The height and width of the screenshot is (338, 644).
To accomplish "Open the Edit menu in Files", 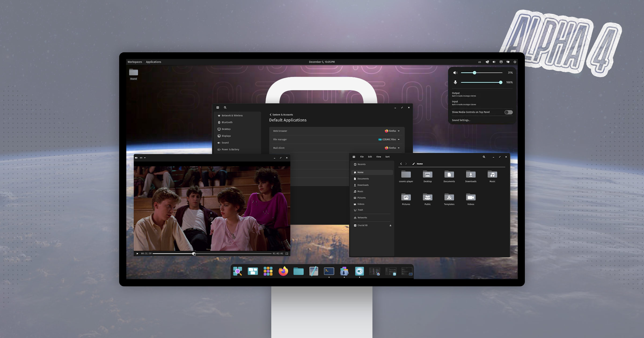I will coord(370,157).
